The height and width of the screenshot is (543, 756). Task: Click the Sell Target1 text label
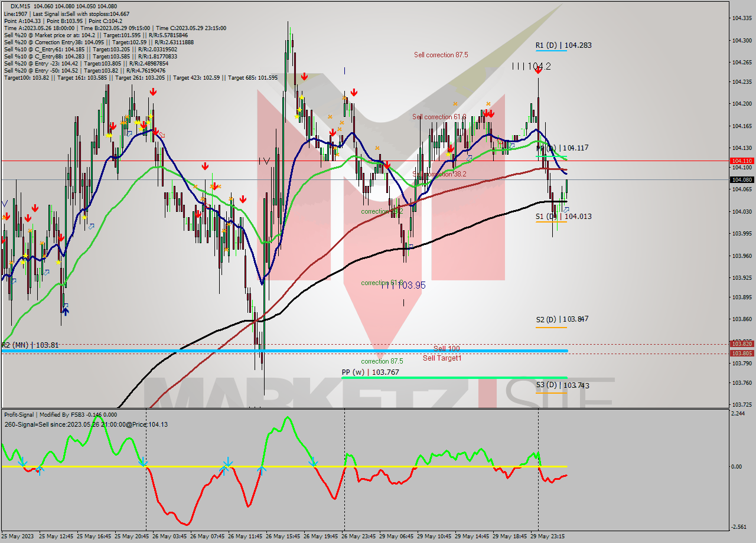click(x=442, y=358)
